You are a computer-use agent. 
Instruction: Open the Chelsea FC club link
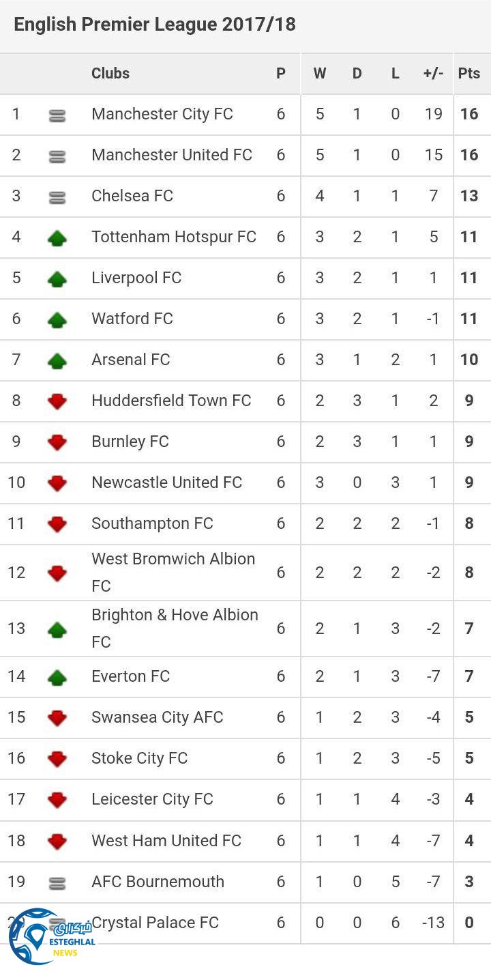pyautogui.click(x=132, y=196)
